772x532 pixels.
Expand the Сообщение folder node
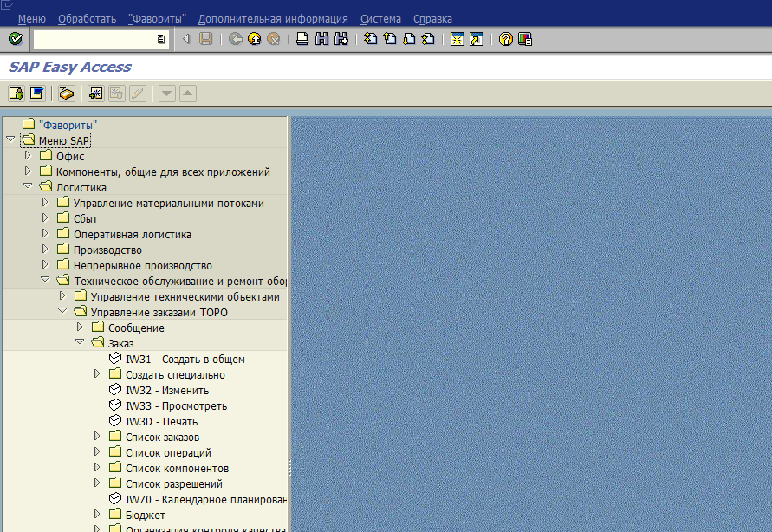(80, 327)
